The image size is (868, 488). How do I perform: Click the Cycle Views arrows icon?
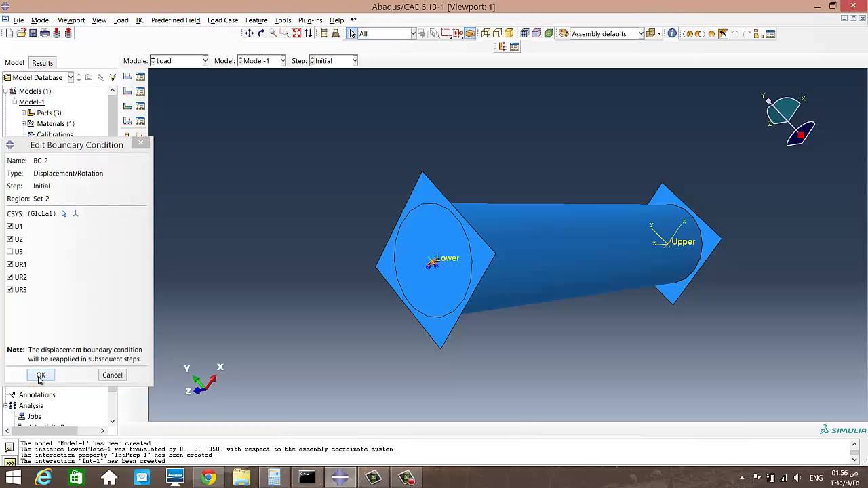pos(309,33)
